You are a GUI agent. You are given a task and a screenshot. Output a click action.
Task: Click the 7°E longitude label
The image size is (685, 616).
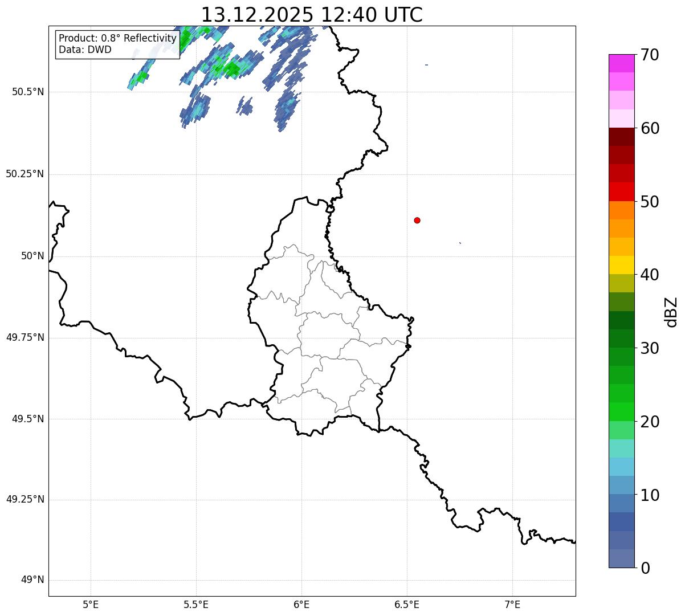point(512,604)
